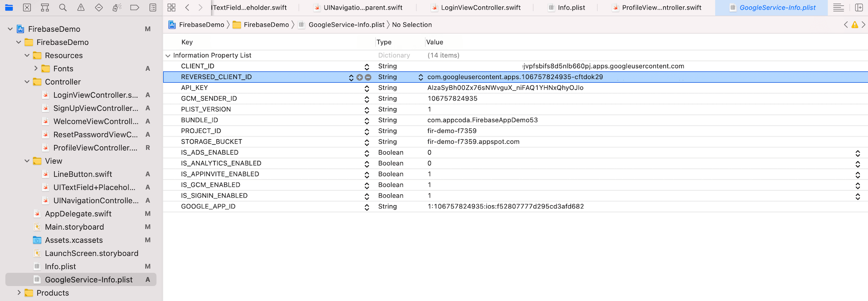The image size is (868, 301).
Task: Switch to the Info.plist editor tab
Action: 571,8
